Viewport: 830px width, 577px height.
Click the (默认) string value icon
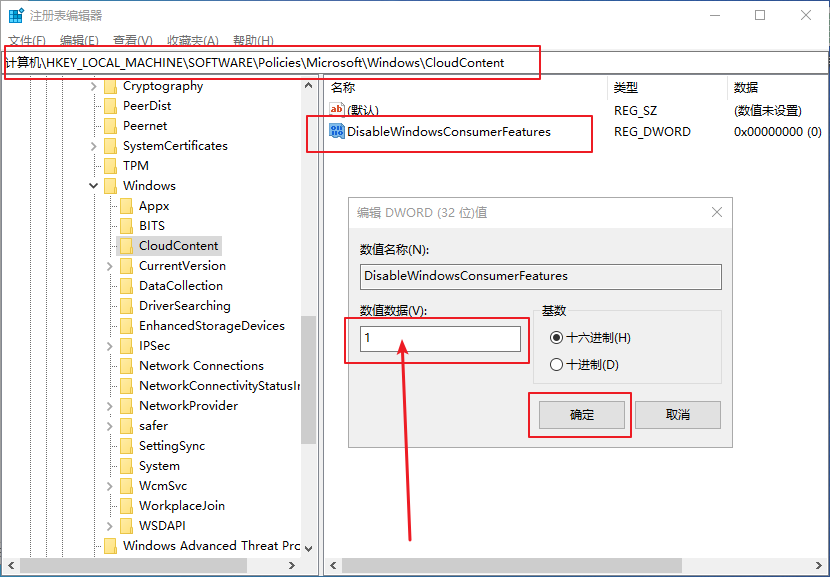click(337, 110)
